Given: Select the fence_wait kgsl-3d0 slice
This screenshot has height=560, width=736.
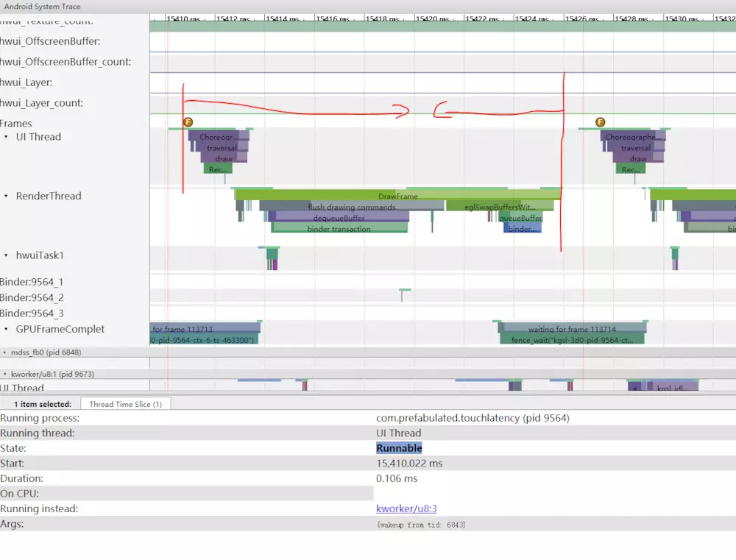Looking at the screenshot, I should [572, 339].
